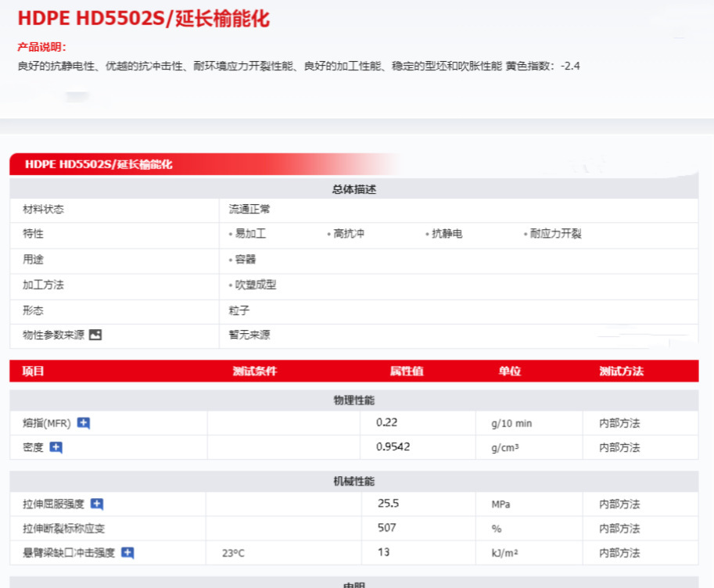
Task: Click the unit g/cm³
Action: [x=505, y=448]
